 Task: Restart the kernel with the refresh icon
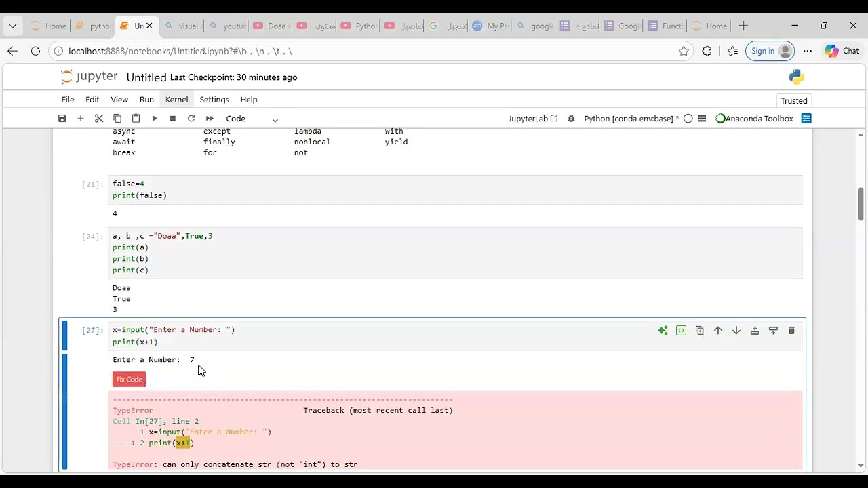click(x=191, y=119)
